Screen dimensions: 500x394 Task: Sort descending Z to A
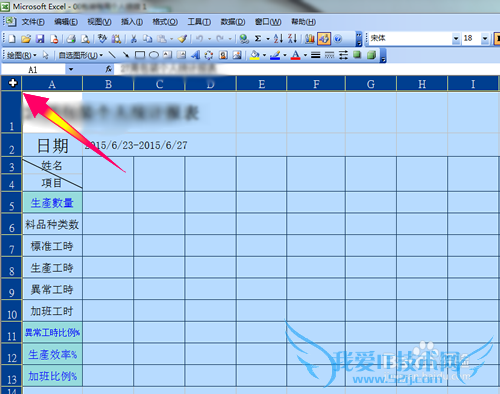[x=292, y=39]
